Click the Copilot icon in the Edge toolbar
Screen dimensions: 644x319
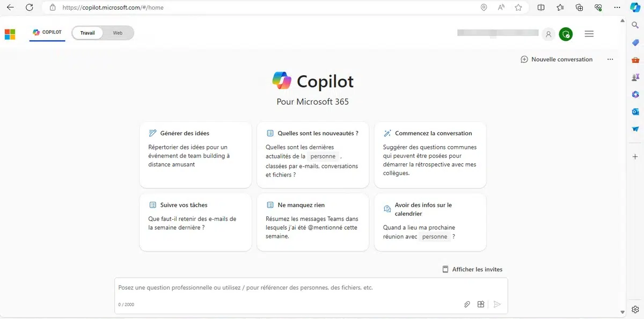tap(635, 8)
